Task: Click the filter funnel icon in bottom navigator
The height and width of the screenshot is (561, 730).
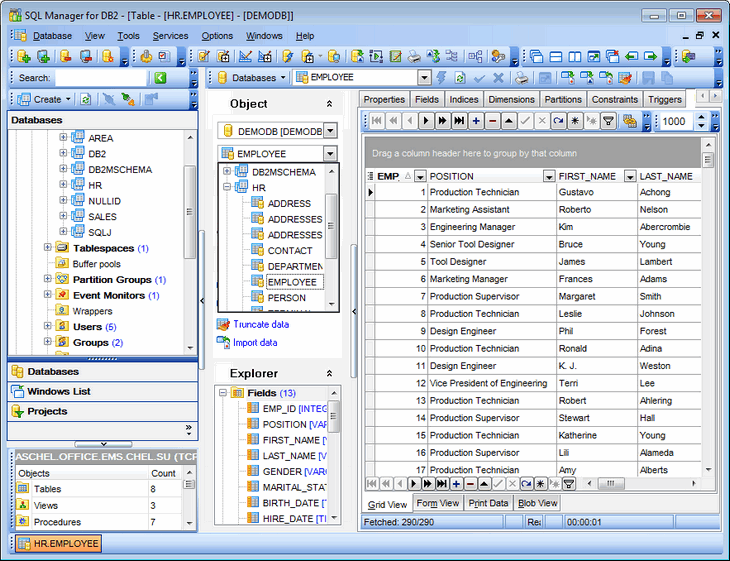Action: click(x=568, y=484)
